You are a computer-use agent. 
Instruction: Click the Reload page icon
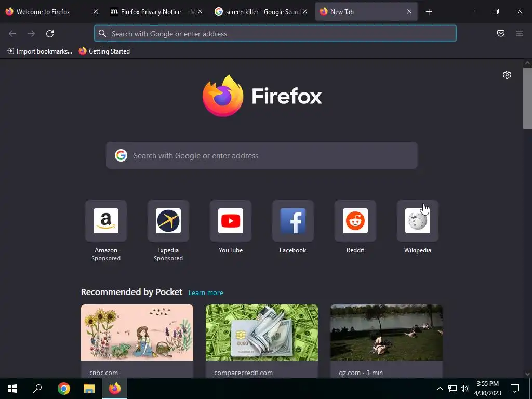point(50,34)
